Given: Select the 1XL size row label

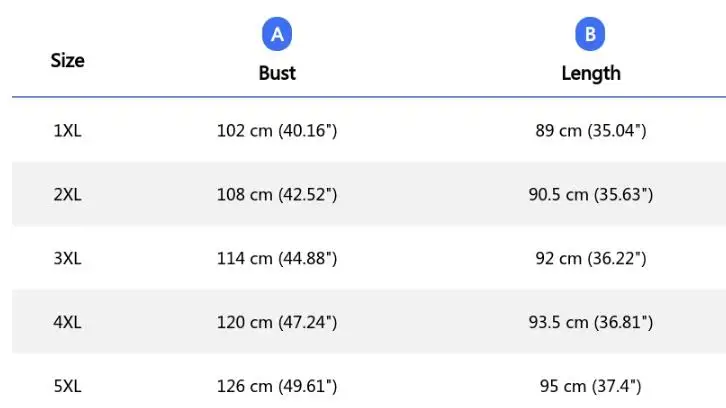Looking at the screenshot, I should click(67, 131).
